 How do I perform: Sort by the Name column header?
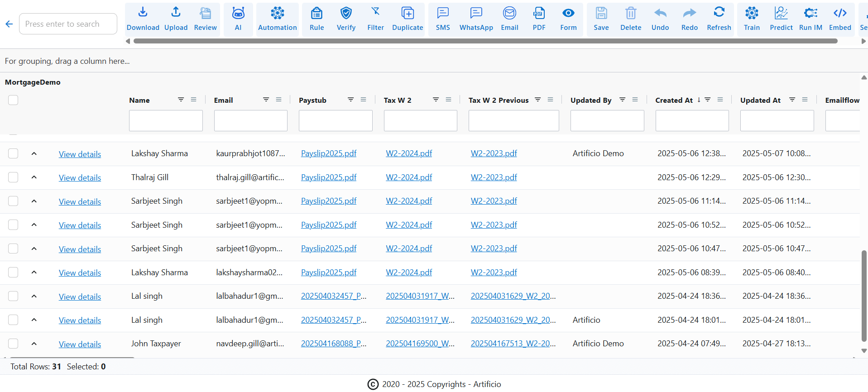coord(139,100)
